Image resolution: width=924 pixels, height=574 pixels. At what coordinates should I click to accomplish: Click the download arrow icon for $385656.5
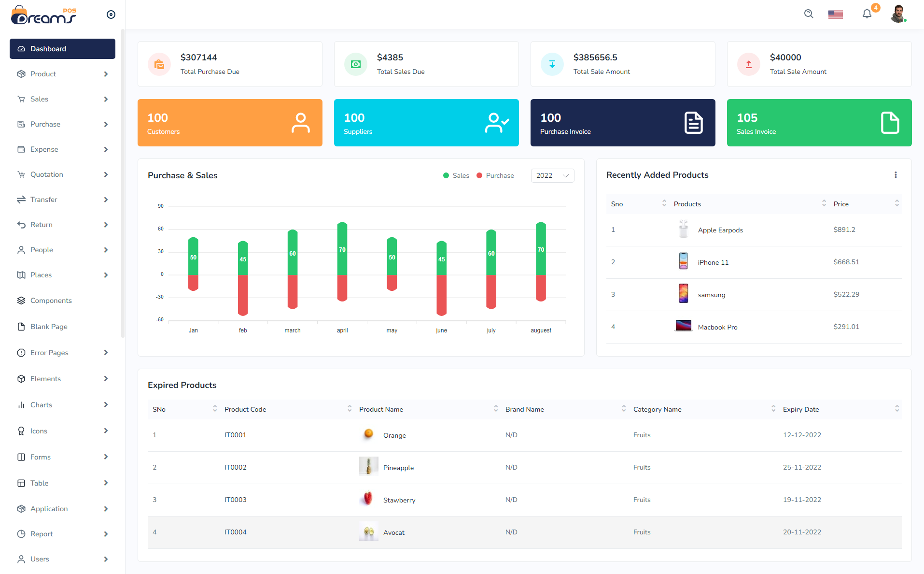tap(552, 64)
